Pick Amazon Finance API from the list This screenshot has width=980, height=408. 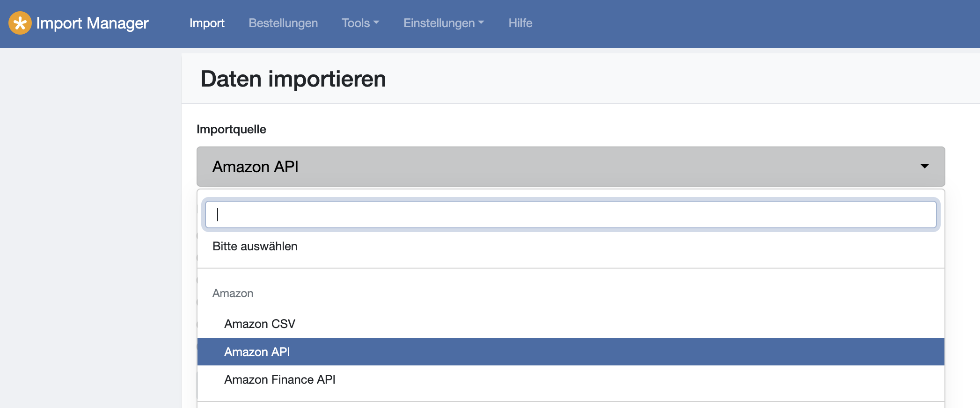[280, 379]
